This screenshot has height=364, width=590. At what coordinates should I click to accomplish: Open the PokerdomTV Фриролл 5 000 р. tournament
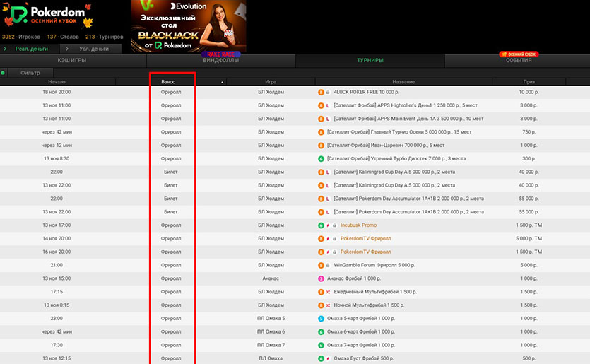[x=365, y=239]
